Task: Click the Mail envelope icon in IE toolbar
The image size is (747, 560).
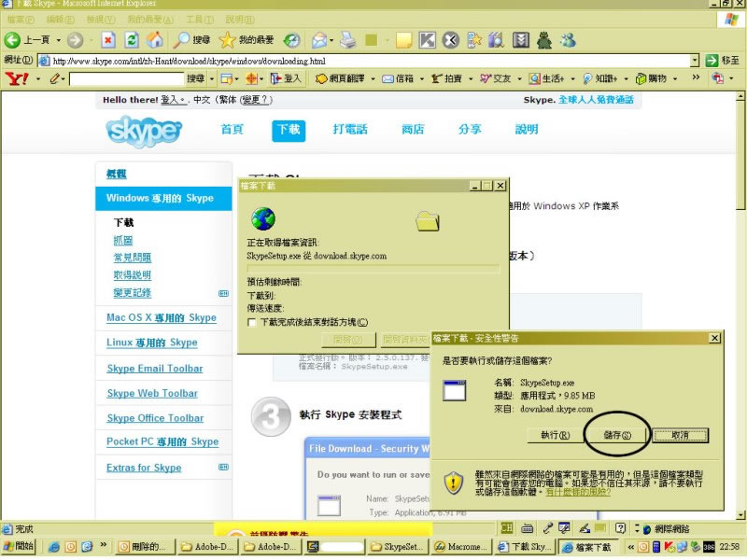Action: pos(319,40)
